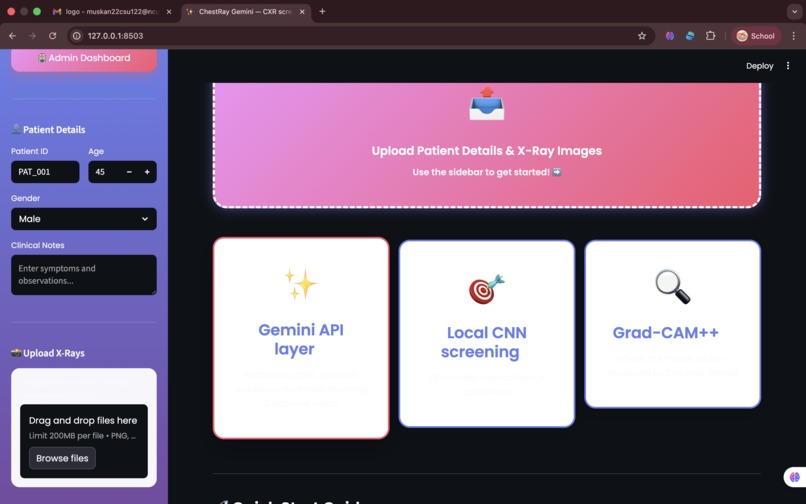
Task: Go back with browser back arrow
Action: click(12, 36)
